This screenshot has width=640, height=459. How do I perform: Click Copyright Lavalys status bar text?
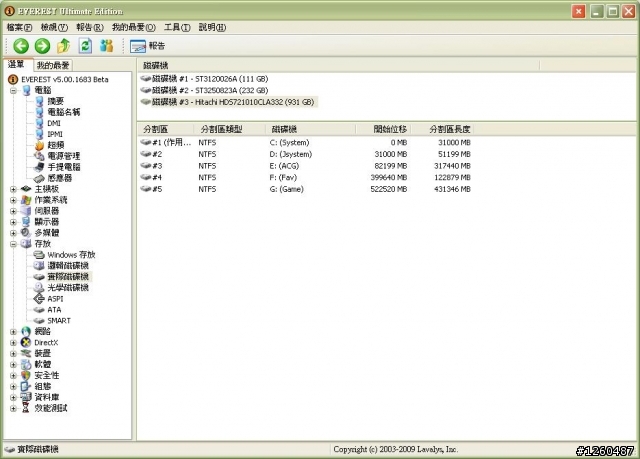(396, 450)
